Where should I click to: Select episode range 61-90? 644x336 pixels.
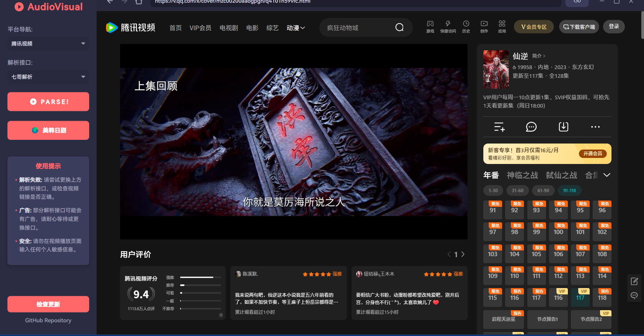pos(543,190)
